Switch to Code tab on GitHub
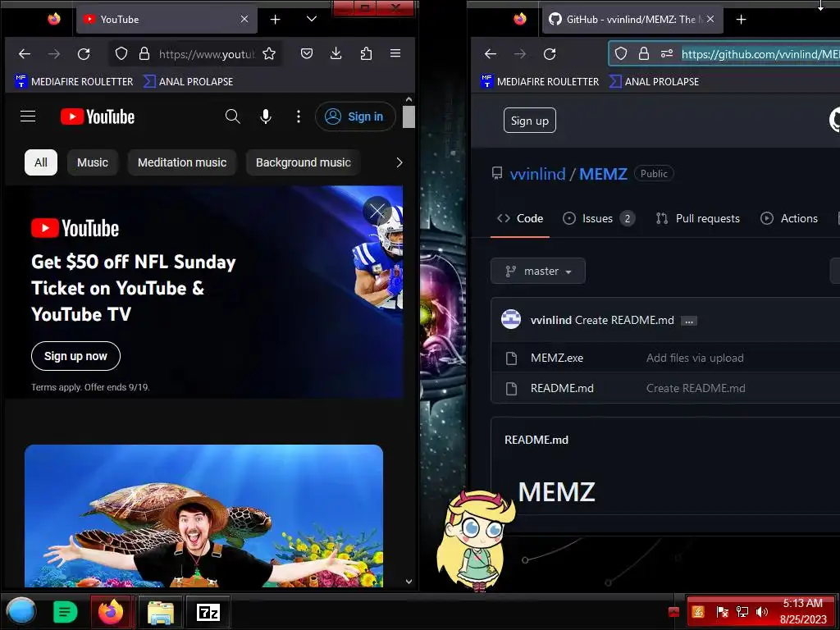Image resolution: width=840 pixels, height=630 pixels. [519, 218]
